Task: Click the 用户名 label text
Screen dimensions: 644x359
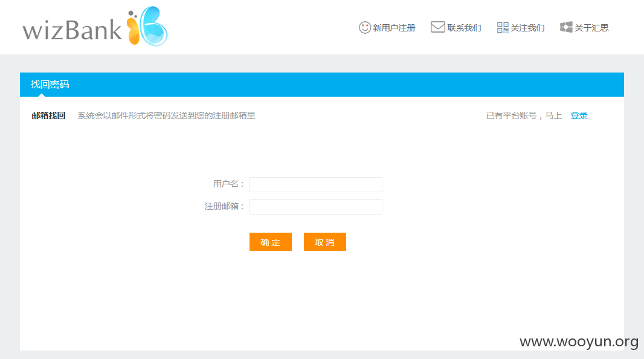Action: [x=228, y=184]
